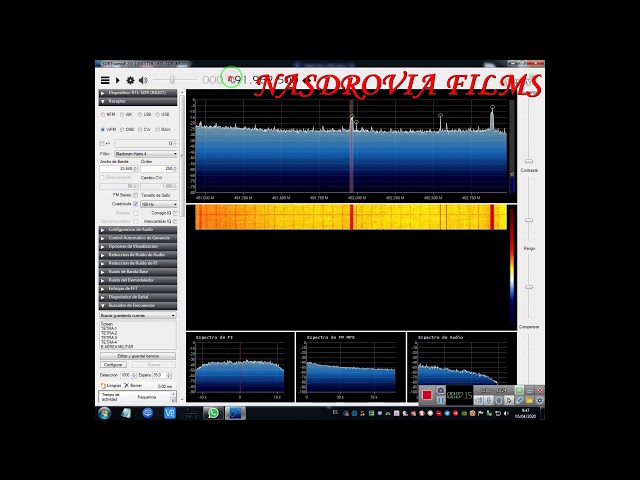Switch to the SDRSharp taskbar button
640x480 pixels.
(x=235, y=413)
